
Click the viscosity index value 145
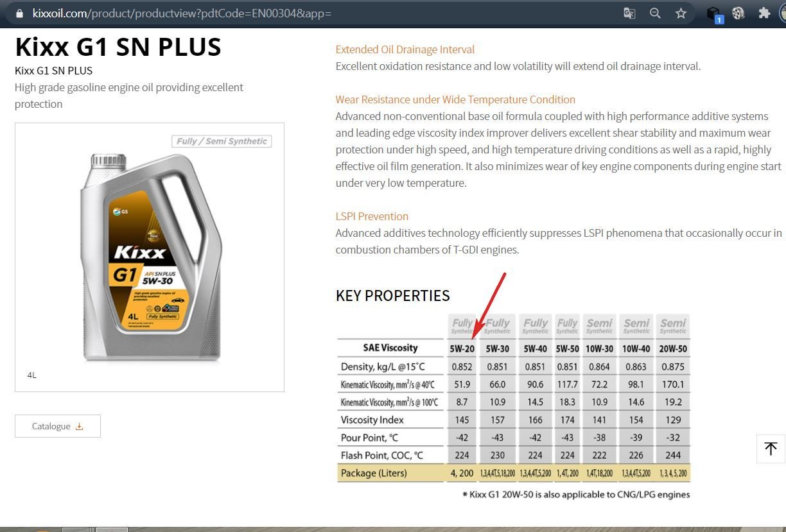(x=462, y=420)
